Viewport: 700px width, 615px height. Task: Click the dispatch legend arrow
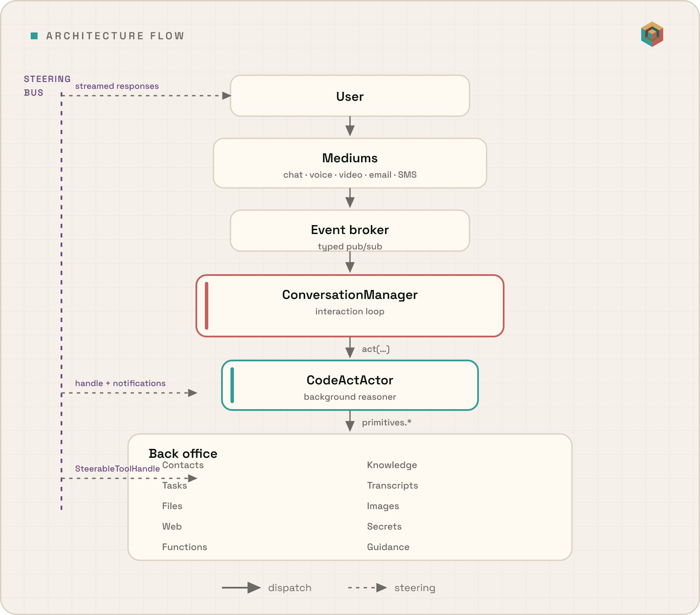tap(241, 588)
